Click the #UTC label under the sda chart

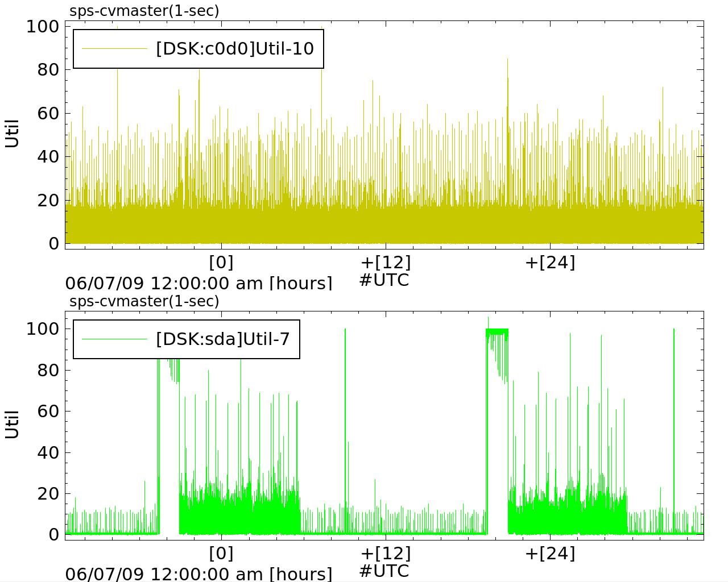point(384,571)
